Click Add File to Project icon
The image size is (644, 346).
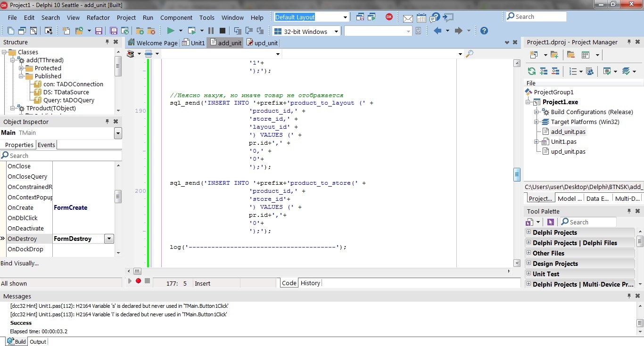click(140, 31)
